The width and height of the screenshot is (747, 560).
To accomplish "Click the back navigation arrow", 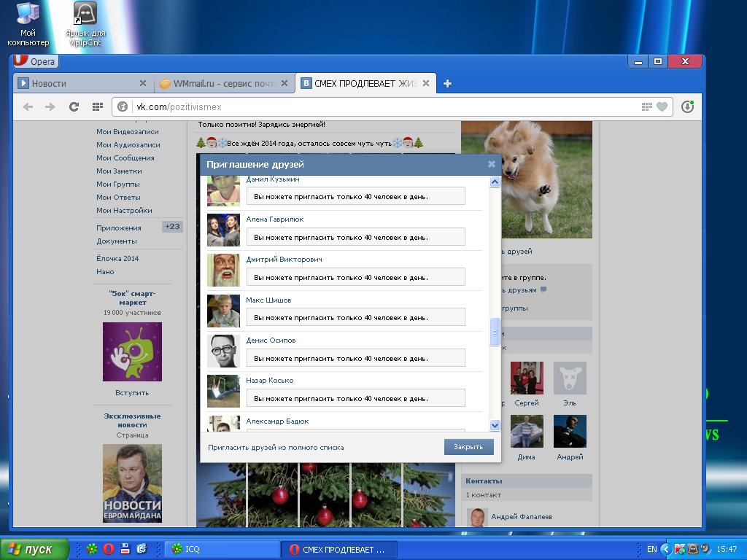I will coord(28,106).
